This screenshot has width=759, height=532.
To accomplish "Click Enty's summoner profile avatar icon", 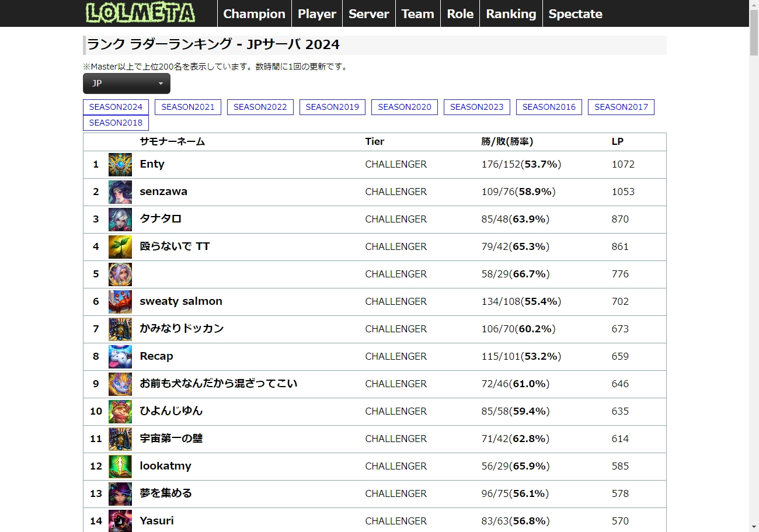I will coord(120,164).
